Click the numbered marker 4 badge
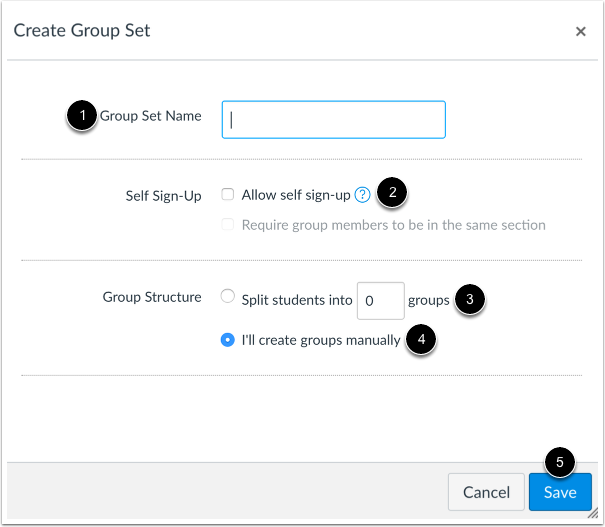Image resolution: width=605 pixels, height=527 pixels. pyautogui.click(x=421, y=340)
